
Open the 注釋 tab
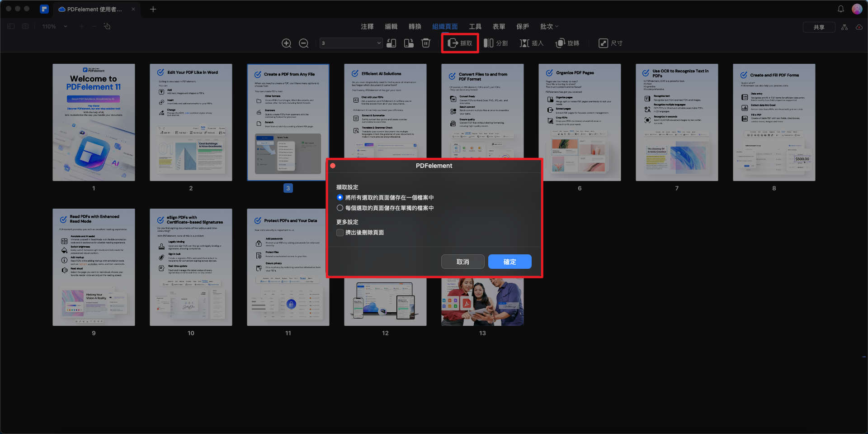tap(367, 27)
